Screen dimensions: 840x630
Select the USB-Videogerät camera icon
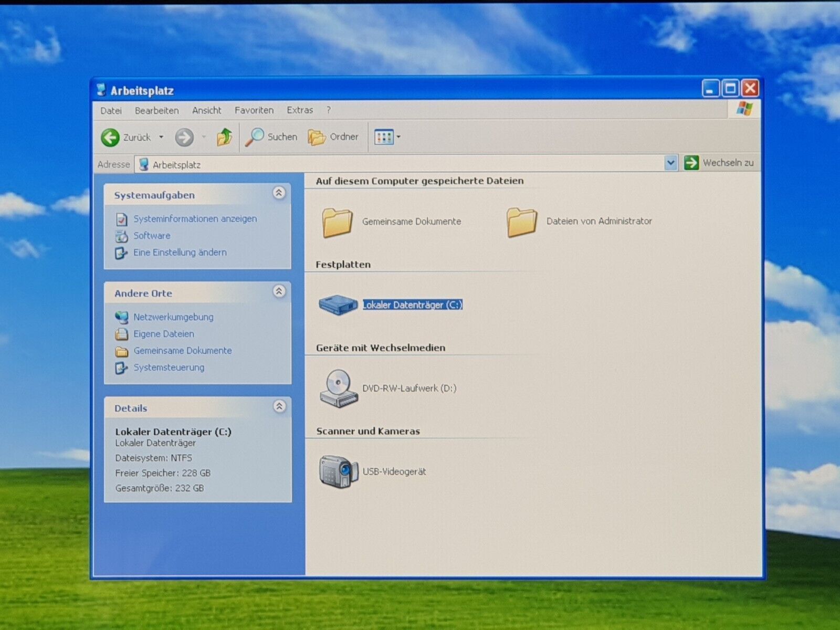(339, 471)
